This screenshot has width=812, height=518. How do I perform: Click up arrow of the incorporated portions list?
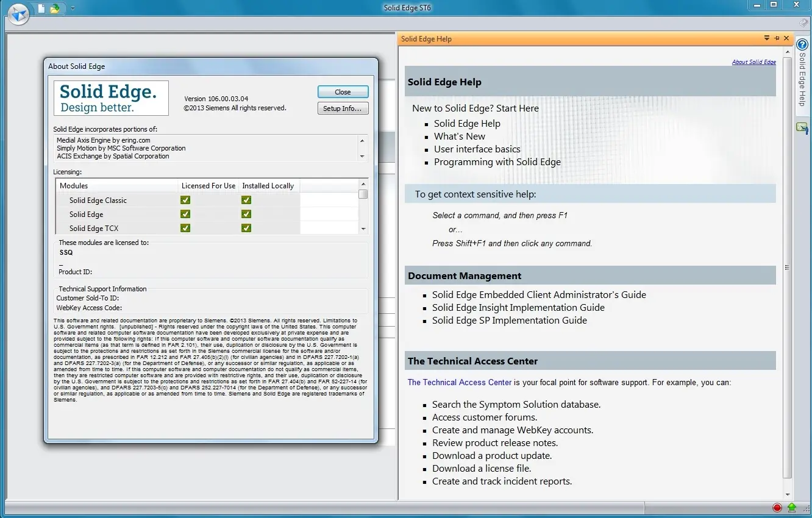(x=363, y=141)
